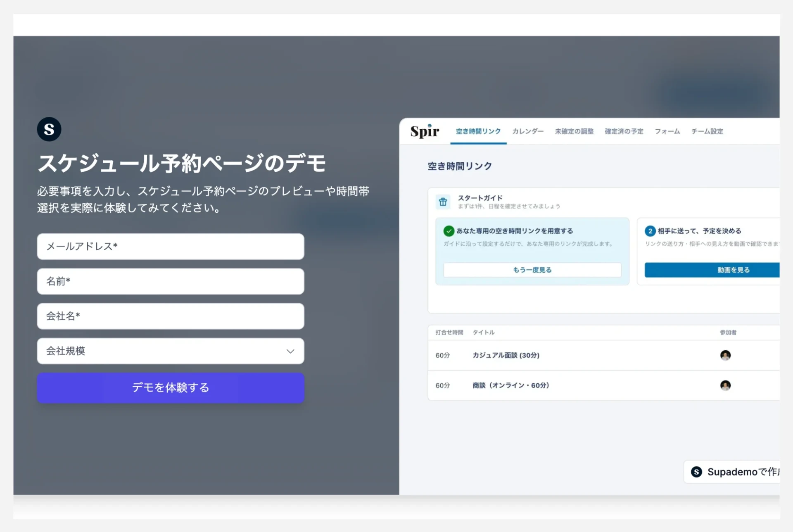Click the Supademoで作成 badge
The image size is (793, 532).
[732, 472]
